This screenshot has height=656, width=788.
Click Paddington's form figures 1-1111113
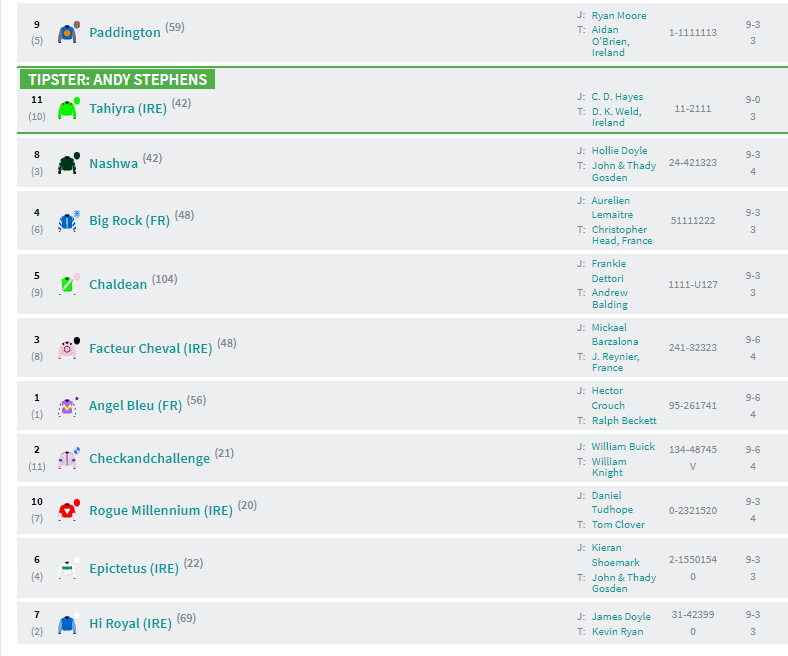click(693, 33)
